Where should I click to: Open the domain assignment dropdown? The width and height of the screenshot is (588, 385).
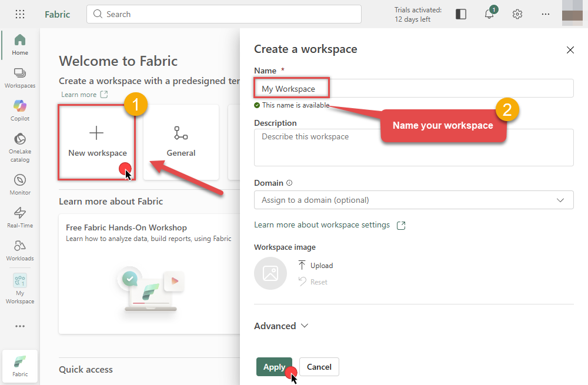pyautogui.click(x=414, y=200)
